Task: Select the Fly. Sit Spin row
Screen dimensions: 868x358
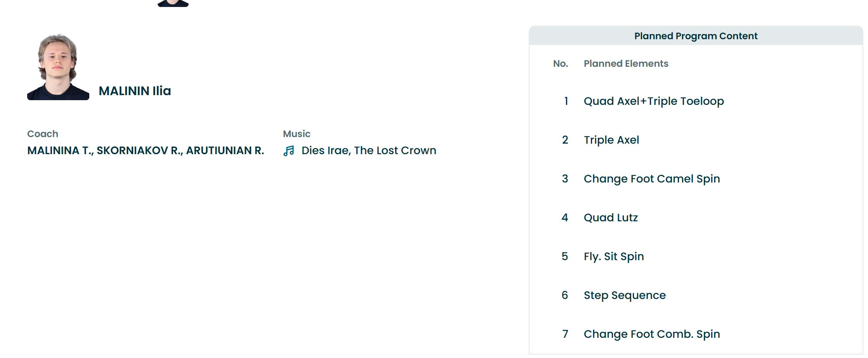Action: pyautogui.click(x=614, y=257)
